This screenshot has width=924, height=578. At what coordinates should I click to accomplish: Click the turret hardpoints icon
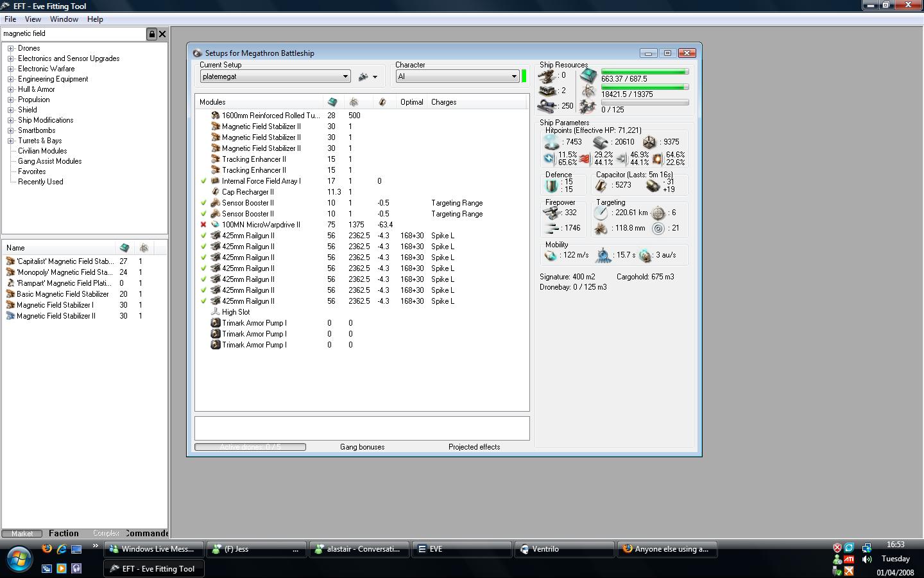[x=547, y=76]
